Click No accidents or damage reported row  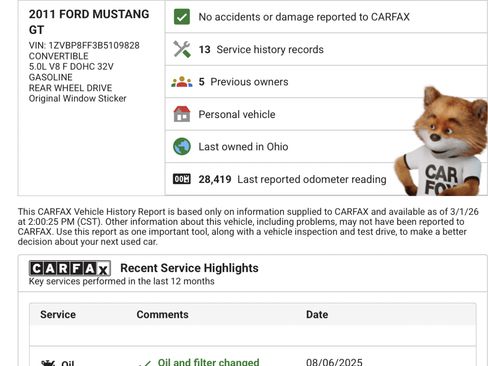pyautogui.click(x=326, y=17)
